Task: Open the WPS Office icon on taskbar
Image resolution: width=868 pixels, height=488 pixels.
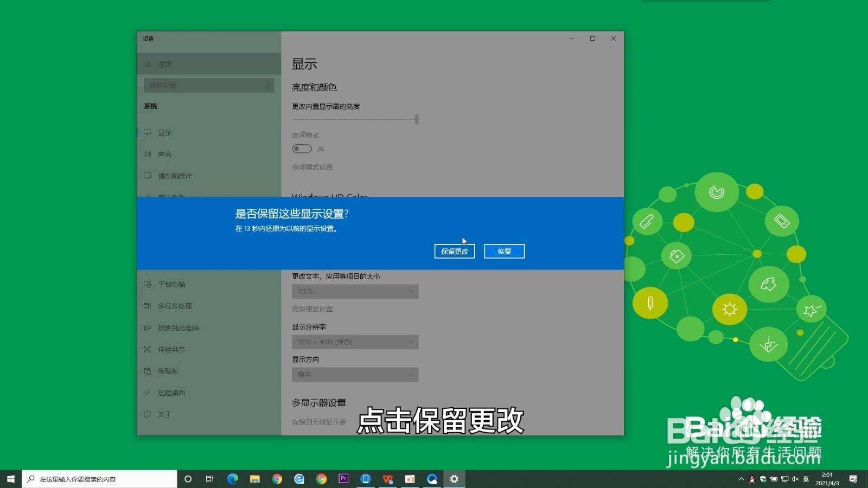Action: 388,479
